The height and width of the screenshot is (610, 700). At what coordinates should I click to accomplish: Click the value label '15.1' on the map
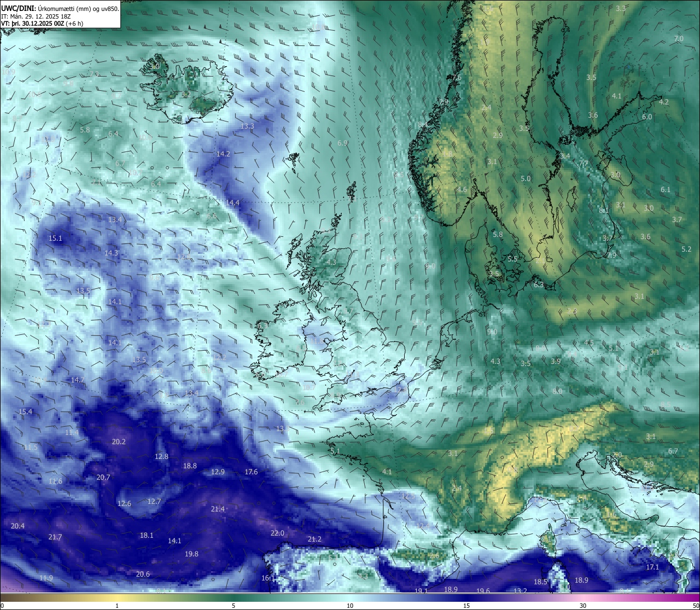(55, 239)
